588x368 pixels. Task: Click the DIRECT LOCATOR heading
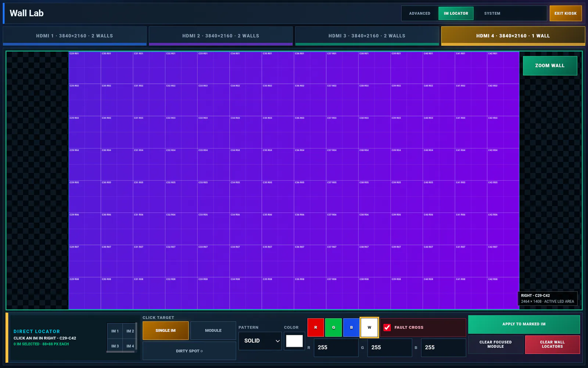coord(37,332)
